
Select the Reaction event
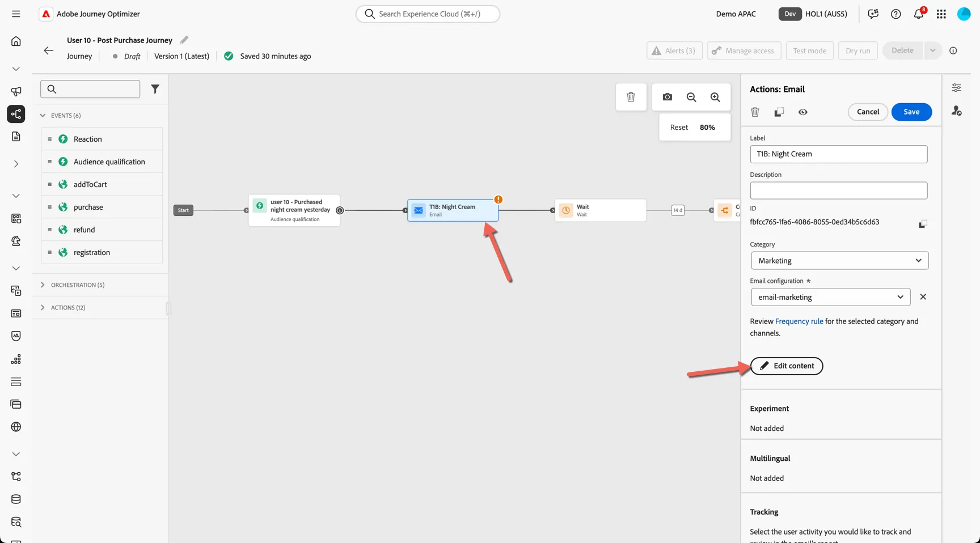(102, 139)
